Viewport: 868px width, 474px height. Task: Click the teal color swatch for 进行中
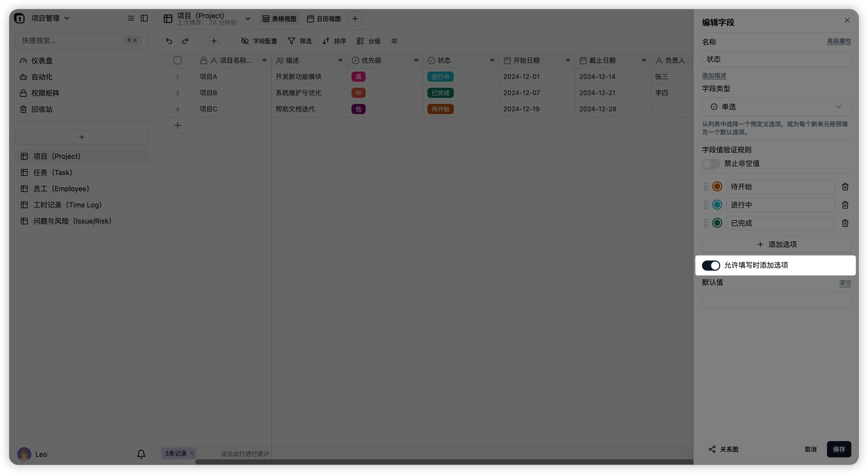(717, 205)
